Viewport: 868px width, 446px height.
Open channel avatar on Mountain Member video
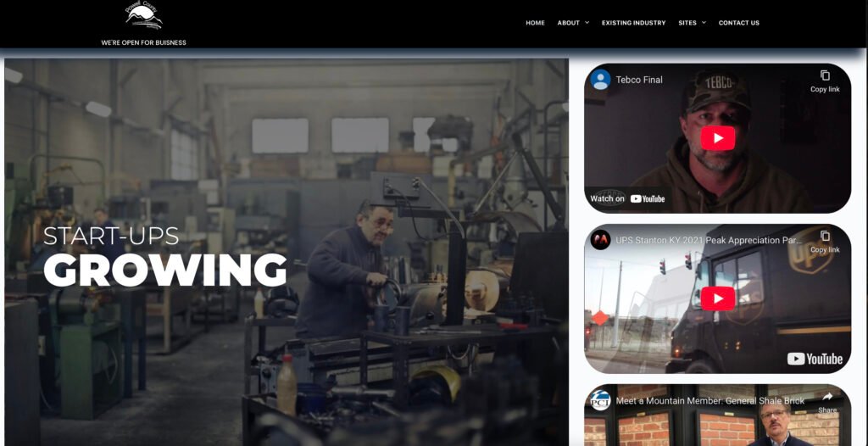601,400
